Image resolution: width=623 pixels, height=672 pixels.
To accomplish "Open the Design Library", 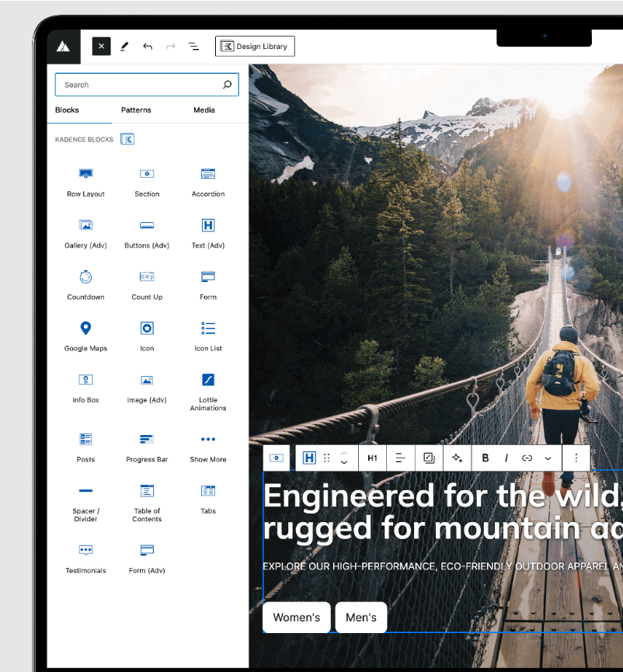I will pyautogui.click(x=255, y=46).
